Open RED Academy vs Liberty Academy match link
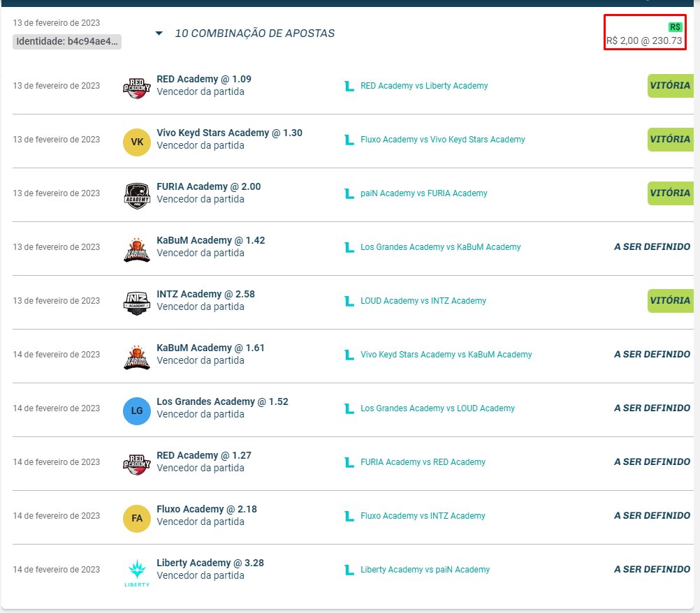This screenshot has width=700, height=613. pos(424,86)
